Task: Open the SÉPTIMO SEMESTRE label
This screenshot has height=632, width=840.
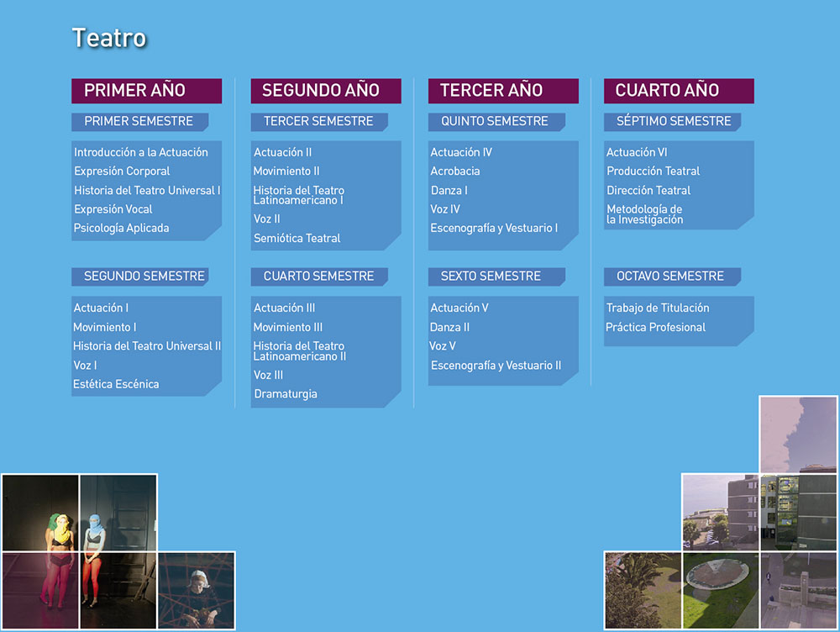Action: [x=672, y=122]
